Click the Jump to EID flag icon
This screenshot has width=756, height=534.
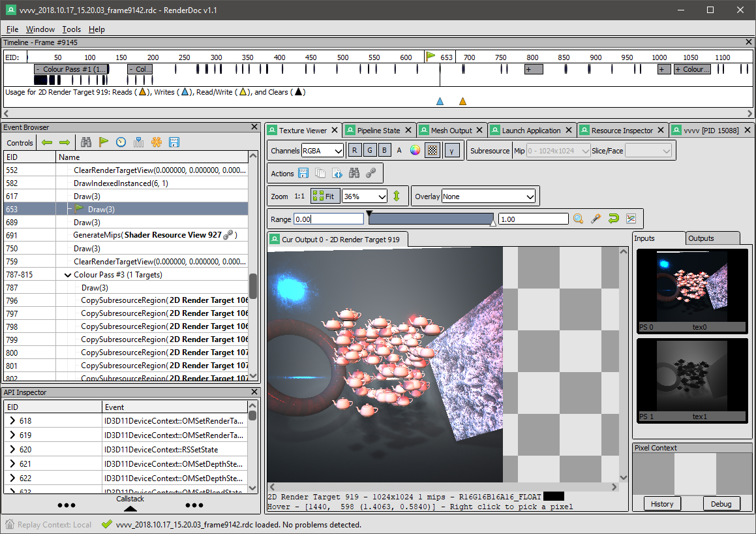click(103, 142)
